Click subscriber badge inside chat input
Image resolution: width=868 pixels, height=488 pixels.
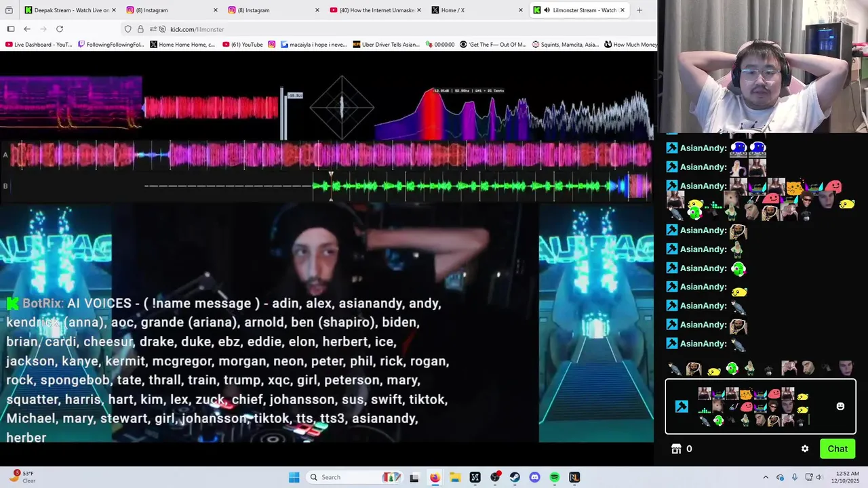coord(682,407)
